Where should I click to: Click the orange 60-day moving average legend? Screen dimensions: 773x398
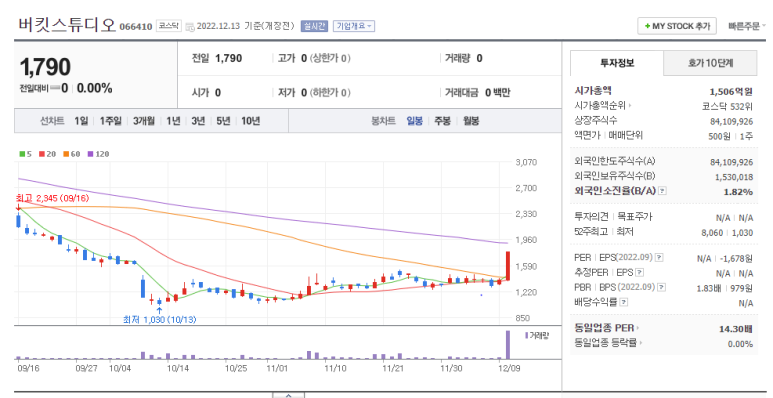coord(71,154)
